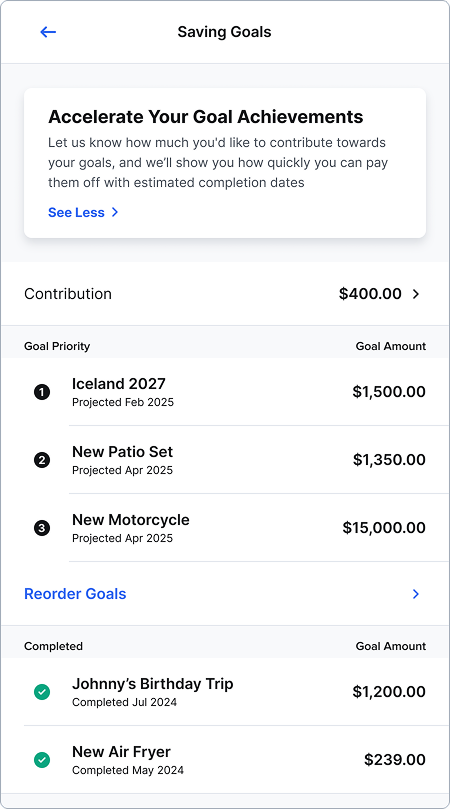The image size is (450, 809).
Task: Open the New Motorcycle goal
Action: tap(225, 528)
